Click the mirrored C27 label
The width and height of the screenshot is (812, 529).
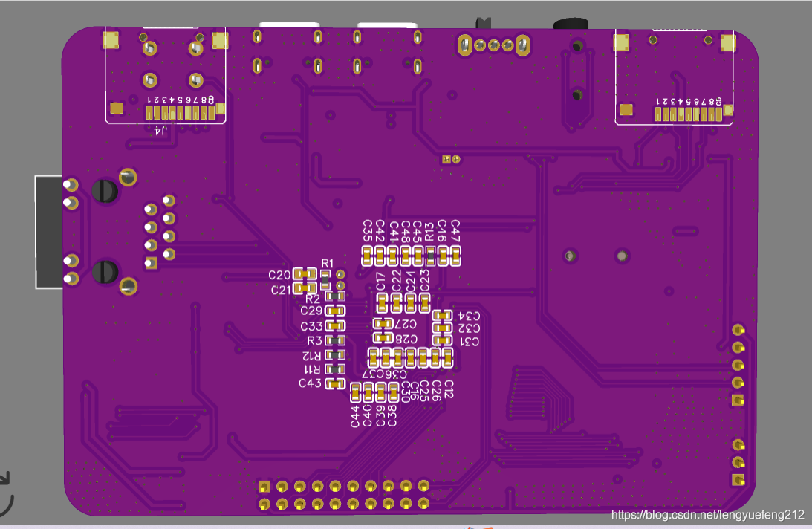[x=406, y=324]
